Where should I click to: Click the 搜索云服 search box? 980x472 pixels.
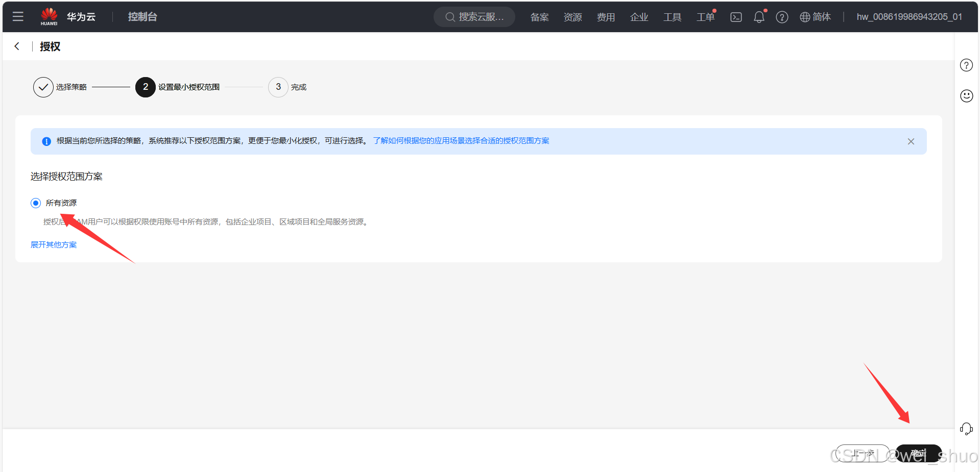point(474,17)
